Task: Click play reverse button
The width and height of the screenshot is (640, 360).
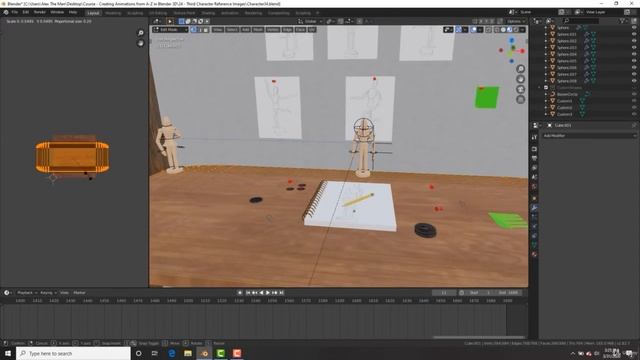Action: tap(261, 293)
